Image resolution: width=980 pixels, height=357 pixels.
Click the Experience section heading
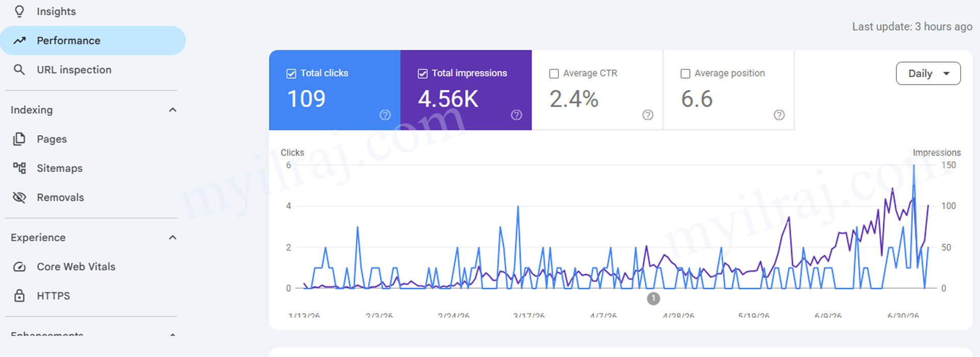(x=38, y=237)
